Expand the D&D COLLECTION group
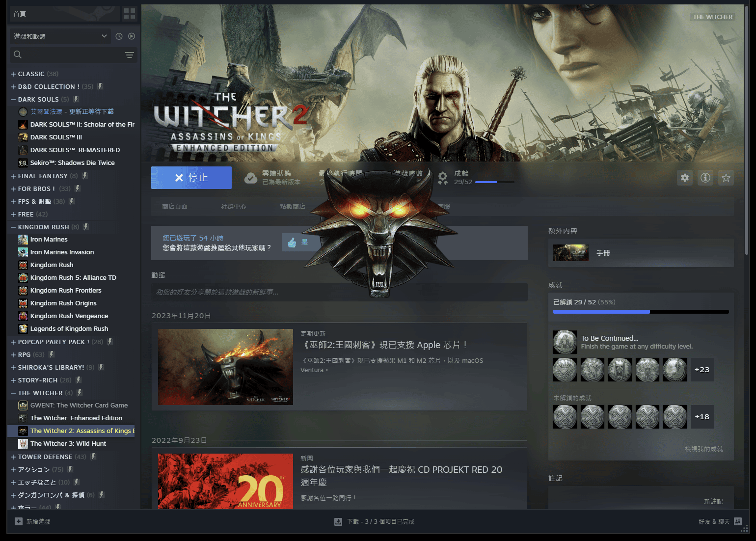756x541 pixels. (13, 87)
